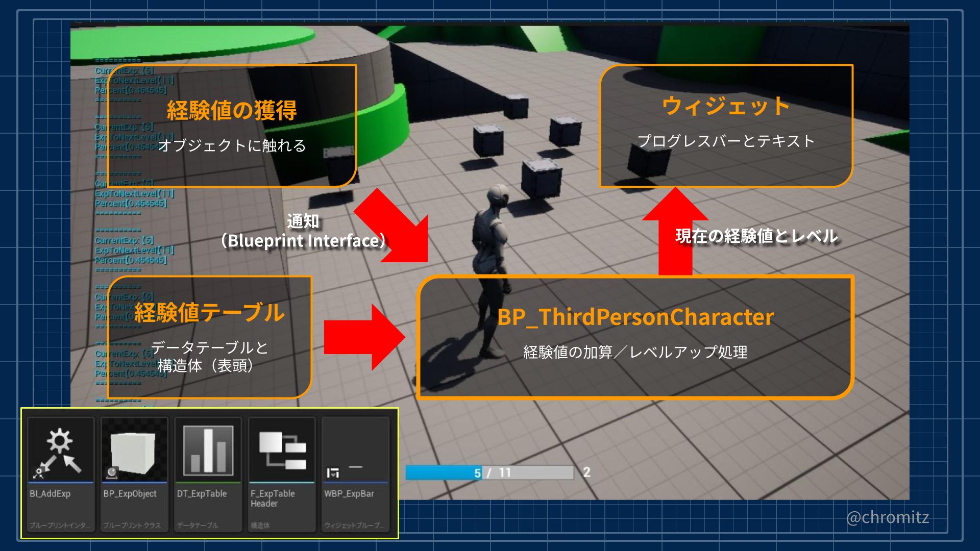
Task: Click the blue experience progress bar
Action: pyautogui.click(x=489, y=473)
